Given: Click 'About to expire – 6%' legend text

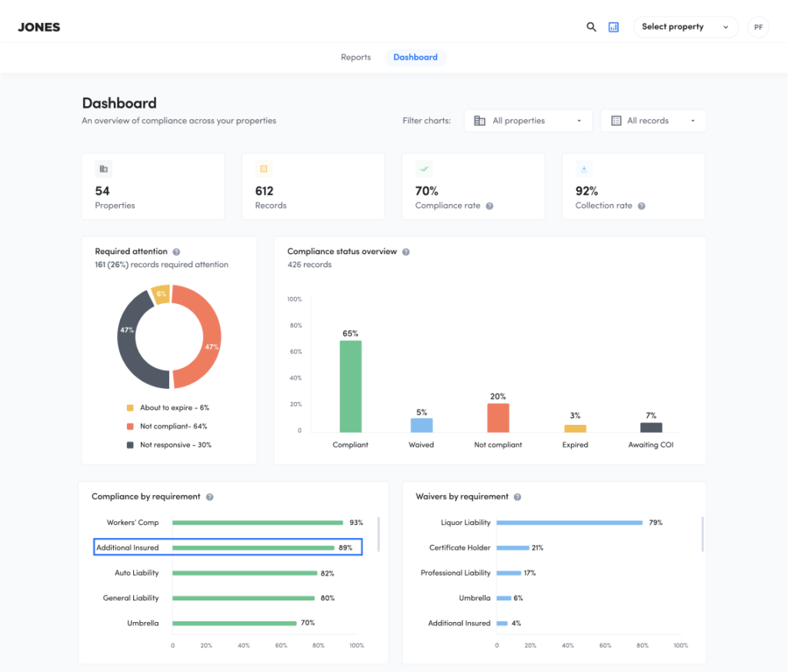Looking at the screenshot, I should 175,408.
